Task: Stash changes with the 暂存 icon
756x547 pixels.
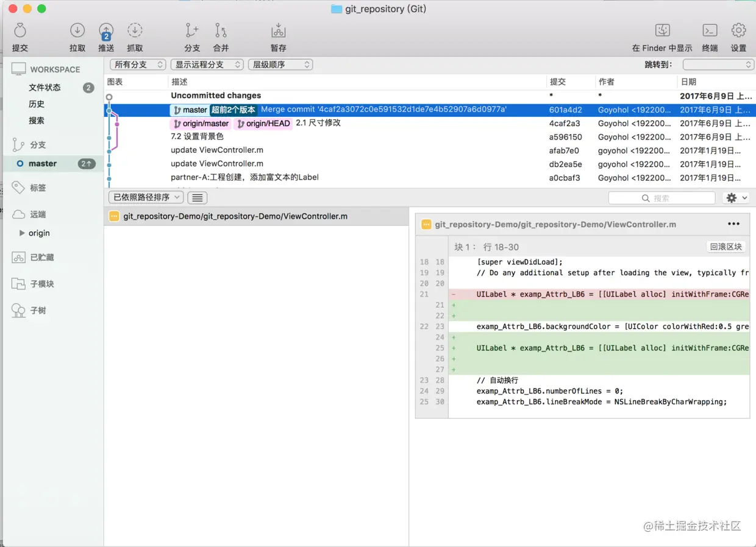Action: coord(279,30)
